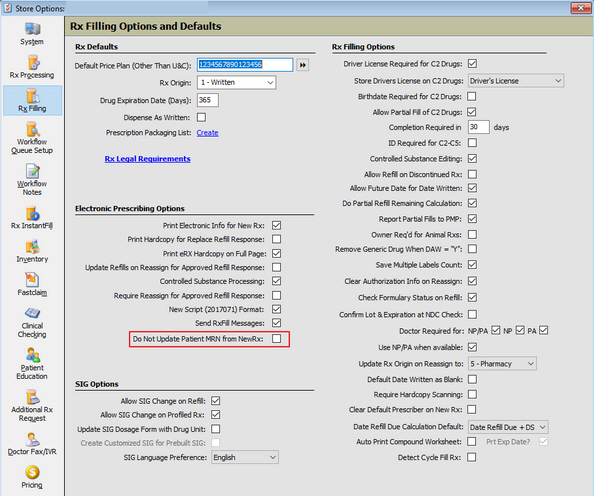Open the Rx InstantFill settings
Viewport: 594px width, 496px height.
pyautogui.click(x=32, y=218)
